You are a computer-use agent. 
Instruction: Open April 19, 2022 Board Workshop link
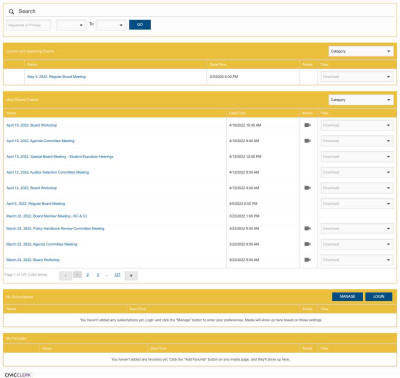point(32,125)
